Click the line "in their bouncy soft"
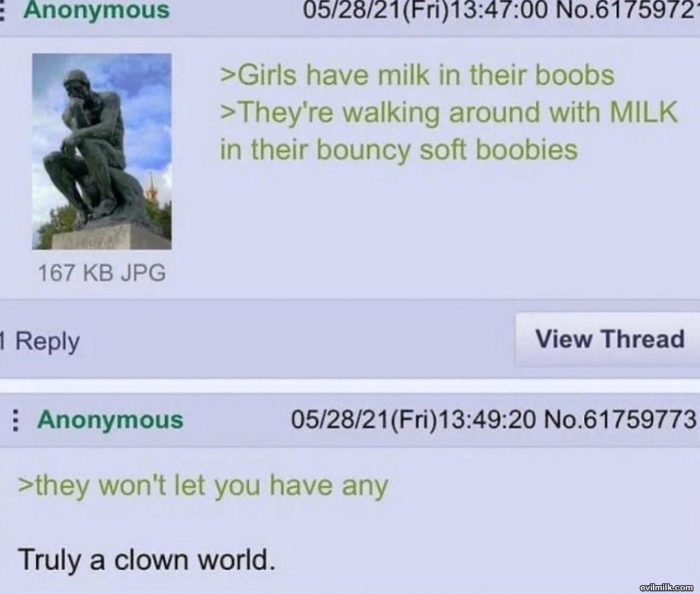The width and height of the screenshot is (700, 594). (399, 150)
